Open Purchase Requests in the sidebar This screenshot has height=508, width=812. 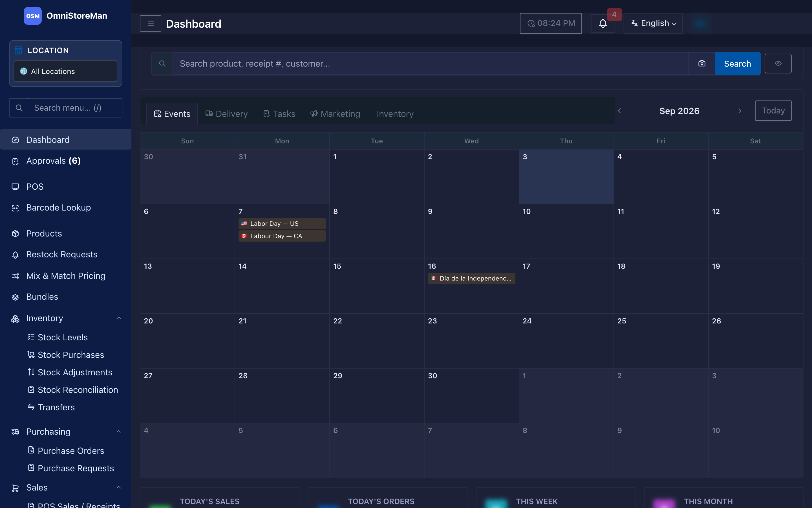76,468
